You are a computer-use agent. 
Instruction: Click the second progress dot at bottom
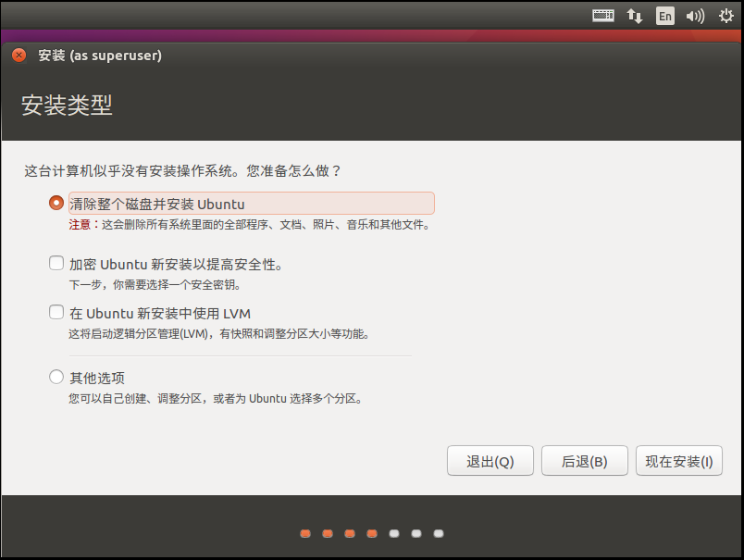click(x=328, y=533)
